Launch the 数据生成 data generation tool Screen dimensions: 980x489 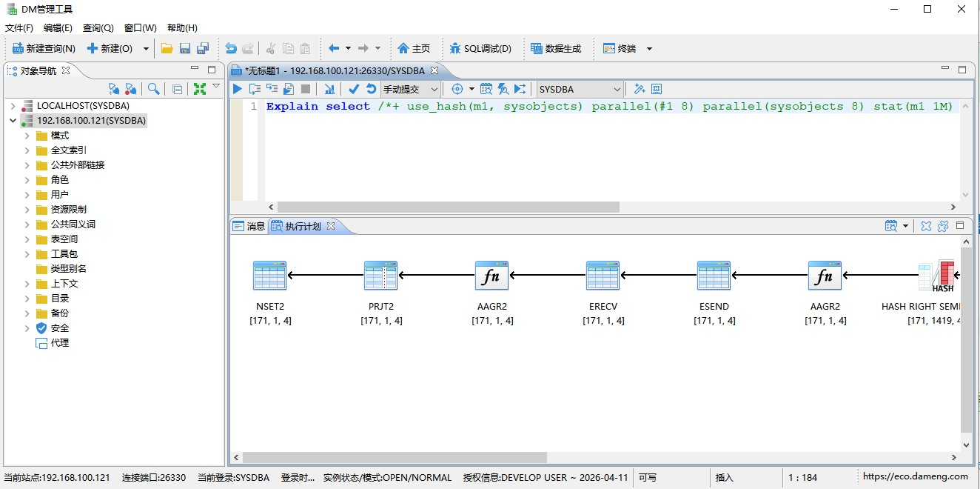556,48
